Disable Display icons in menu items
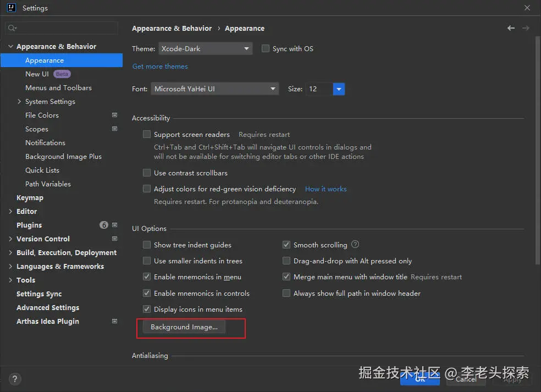 (x=147, y=309)
